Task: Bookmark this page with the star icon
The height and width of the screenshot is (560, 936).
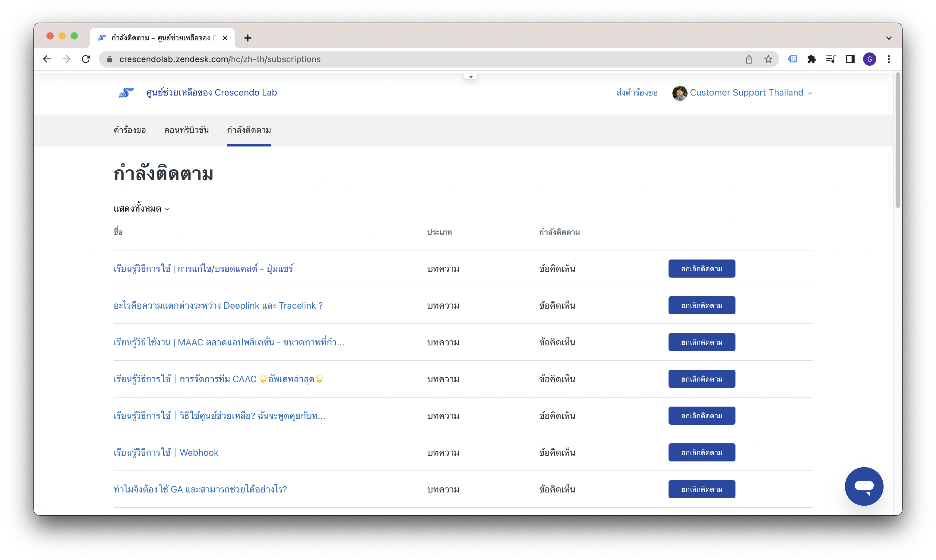Action: pyautogui.click(x=768, y=59)
